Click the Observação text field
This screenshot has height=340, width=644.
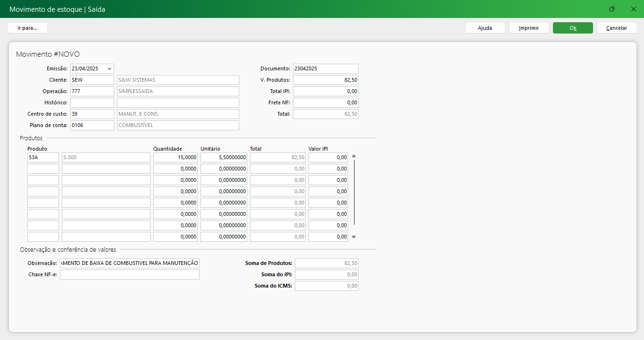coord(129,263)
